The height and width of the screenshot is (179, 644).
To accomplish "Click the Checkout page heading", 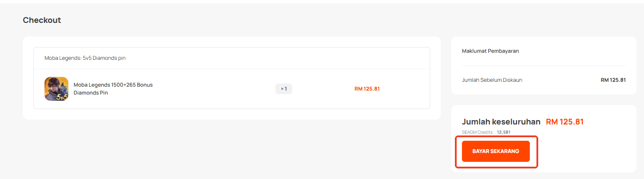I will 42,20.
